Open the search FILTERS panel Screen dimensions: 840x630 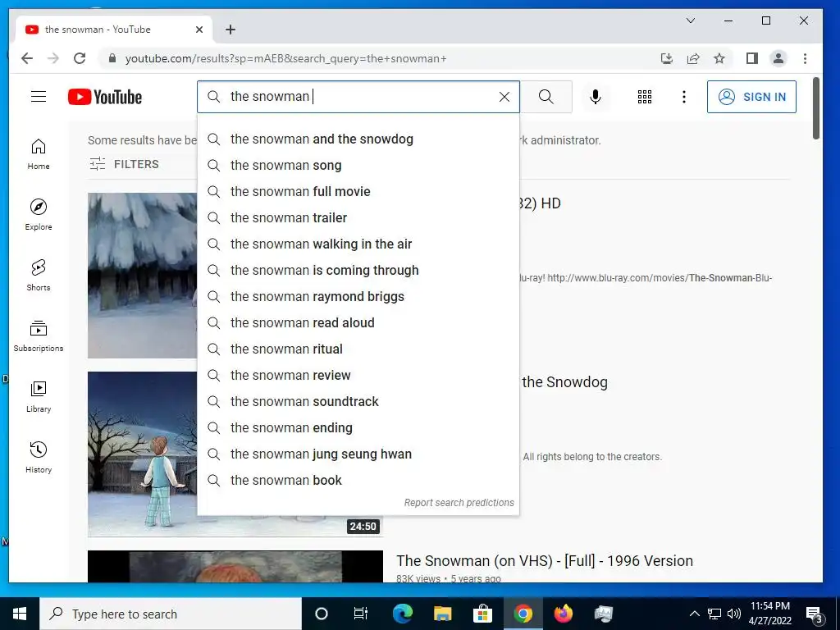coord(124,164)
